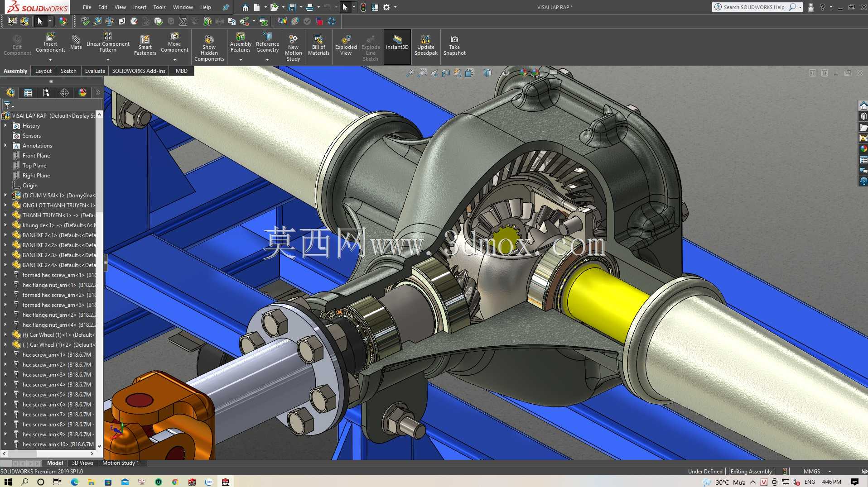Take Snapshot of the assembly
Image resolution: width=868 pixels, height=487 pixels.
[x=454, y=45]
